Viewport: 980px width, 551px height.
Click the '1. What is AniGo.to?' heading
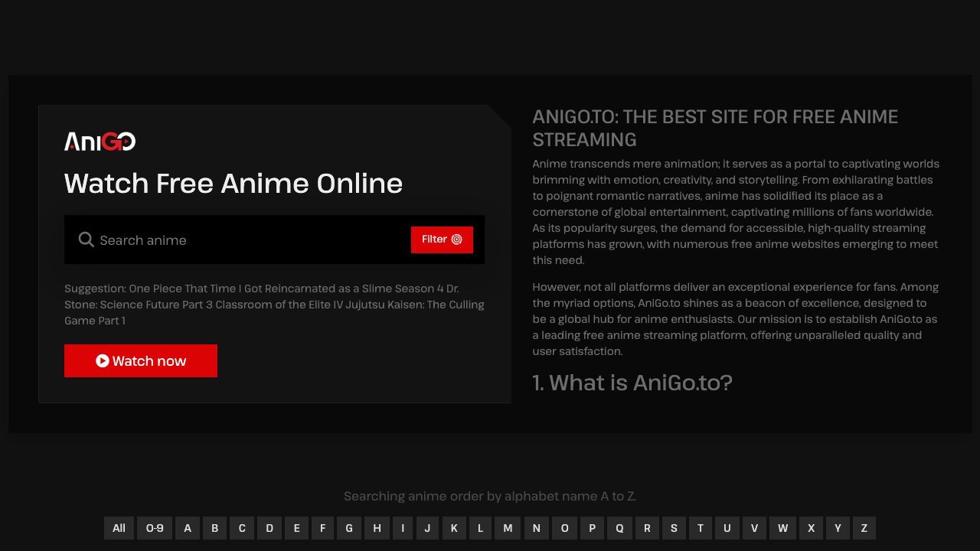tap(632, 383)
